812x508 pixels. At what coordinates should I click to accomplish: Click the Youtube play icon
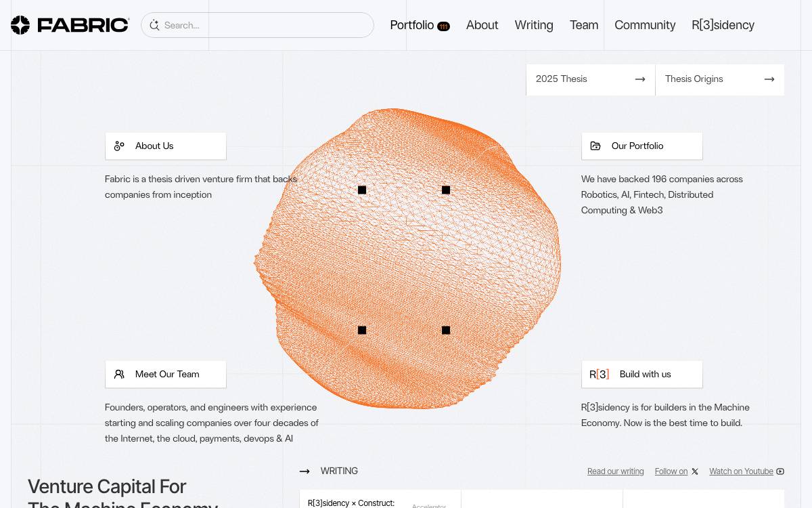click(x=780, y=471)
